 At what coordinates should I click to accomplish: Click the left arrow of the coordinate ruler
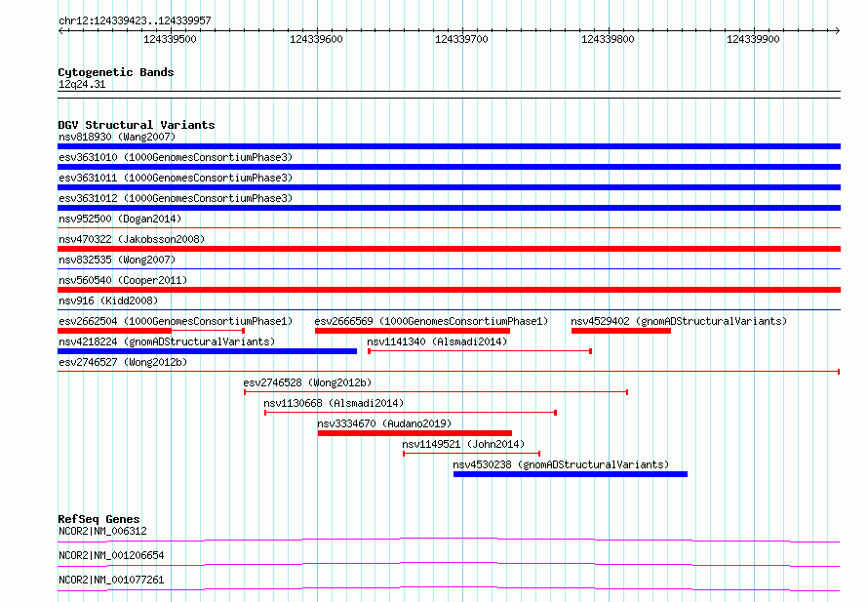point(61,31)
